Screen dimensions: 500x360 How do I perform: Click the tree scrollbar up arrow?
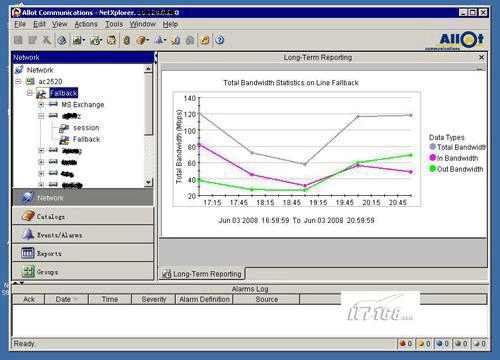(148, 69)
